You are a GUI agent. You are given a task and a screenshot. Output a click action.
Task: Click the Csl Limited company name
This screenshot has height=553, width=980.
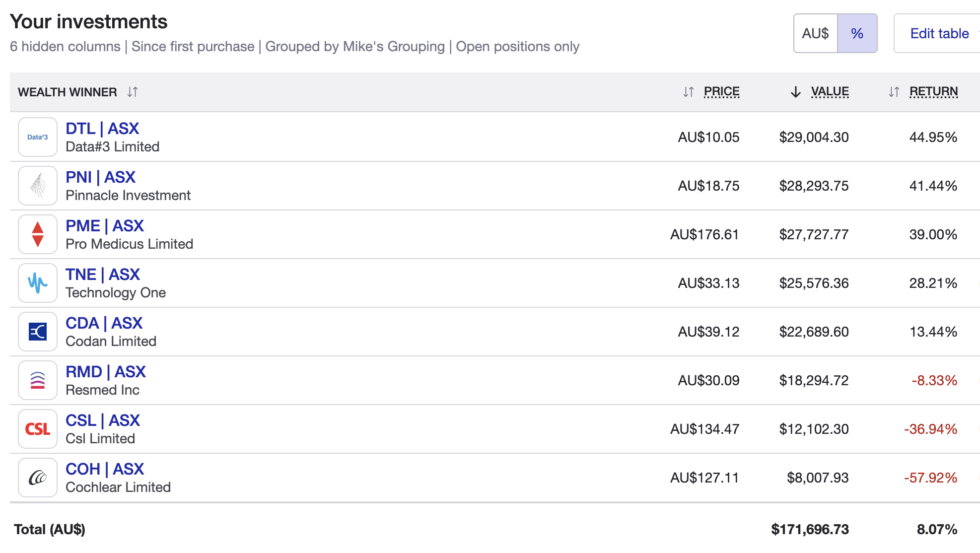click(x=100, y=439)
